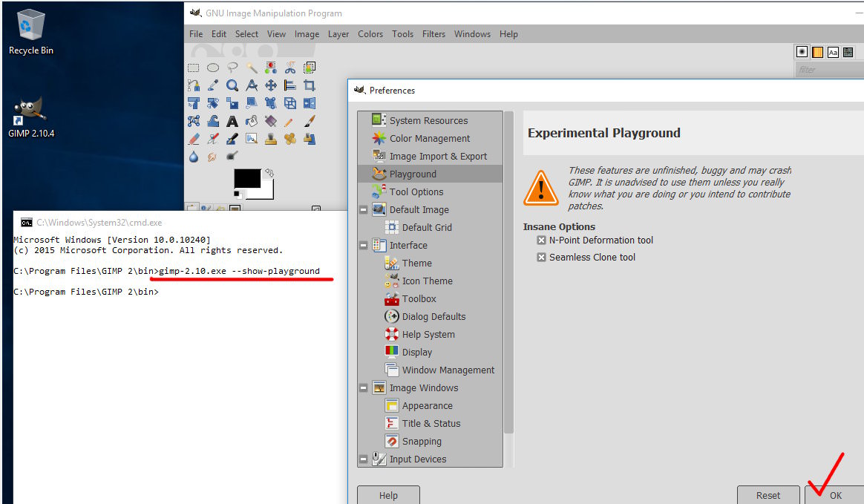This screenshot has width=864, height=504.
Task: Reset colors to default black and white
Action: point(237,194)
